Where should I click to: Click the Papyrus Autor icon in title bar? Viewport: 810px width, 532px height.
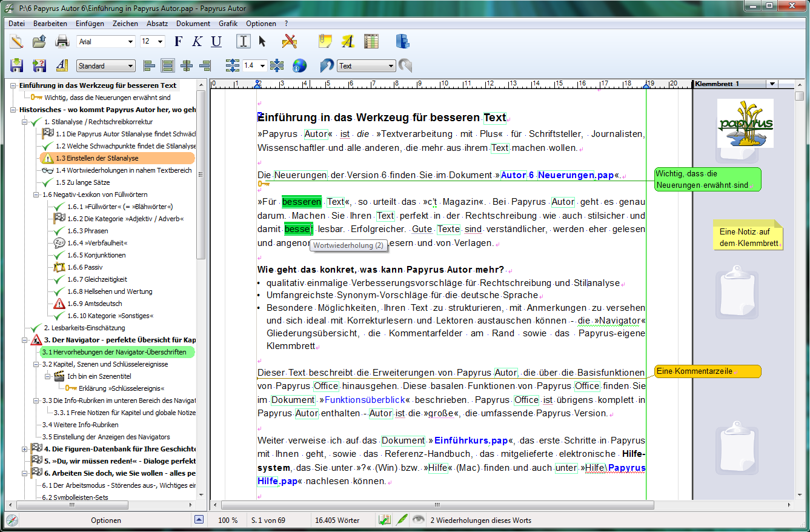click(8, 7)
